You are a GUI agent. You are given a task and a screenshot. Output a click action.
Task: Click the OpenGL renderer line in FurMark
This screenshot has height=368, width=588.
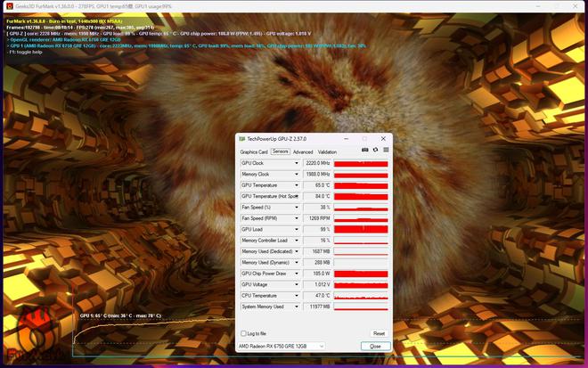(64, 40)
